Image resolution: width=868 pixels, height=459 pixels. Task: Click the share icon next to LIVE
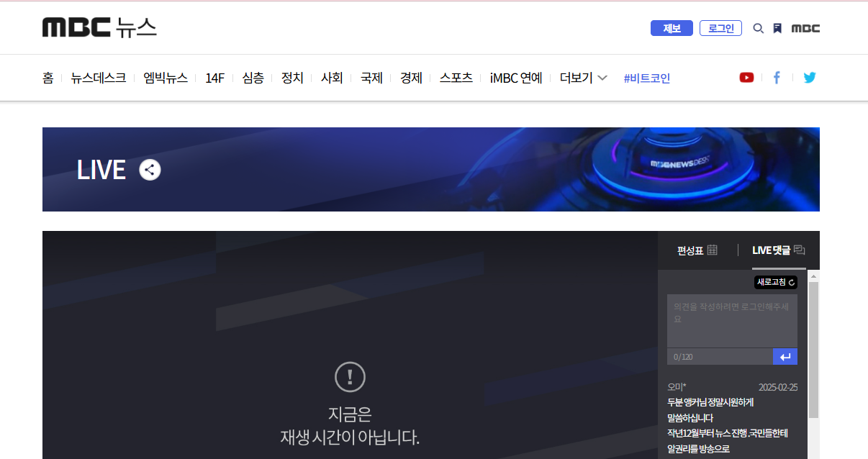[149, 170]
